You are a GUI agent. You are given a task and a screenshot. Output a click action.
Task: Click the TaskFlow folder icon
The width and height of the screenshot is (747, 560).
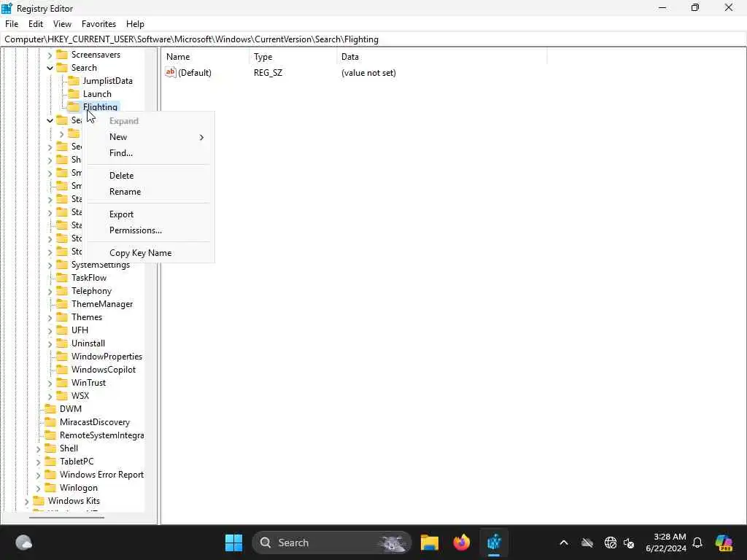tap(62, 277)
